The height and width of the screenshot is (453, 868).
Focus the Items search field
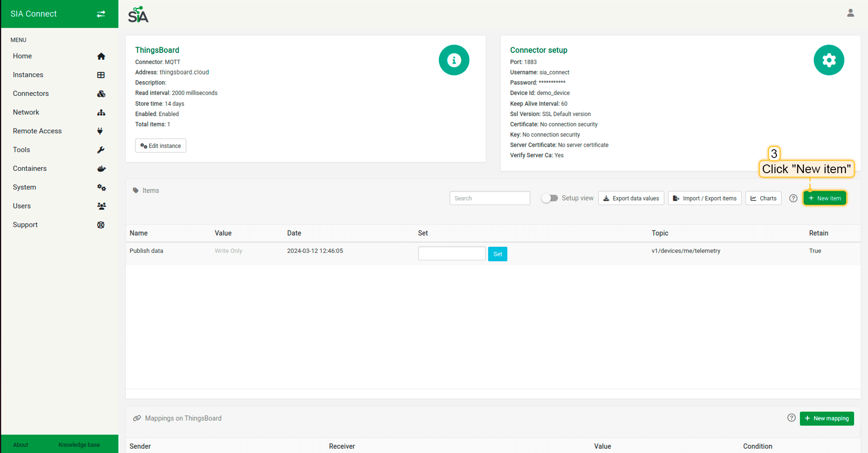pos(489,198)
